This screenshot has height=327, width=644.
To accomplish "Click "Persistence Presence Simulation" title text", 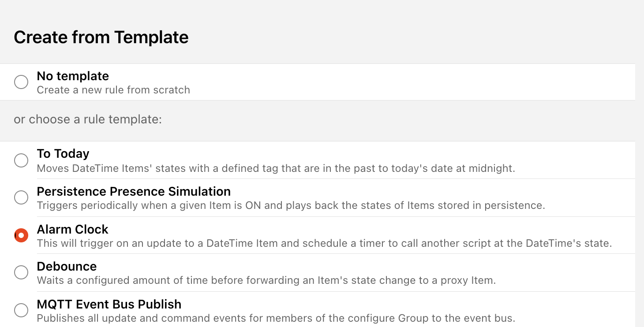I will click(x=134, y=191).
